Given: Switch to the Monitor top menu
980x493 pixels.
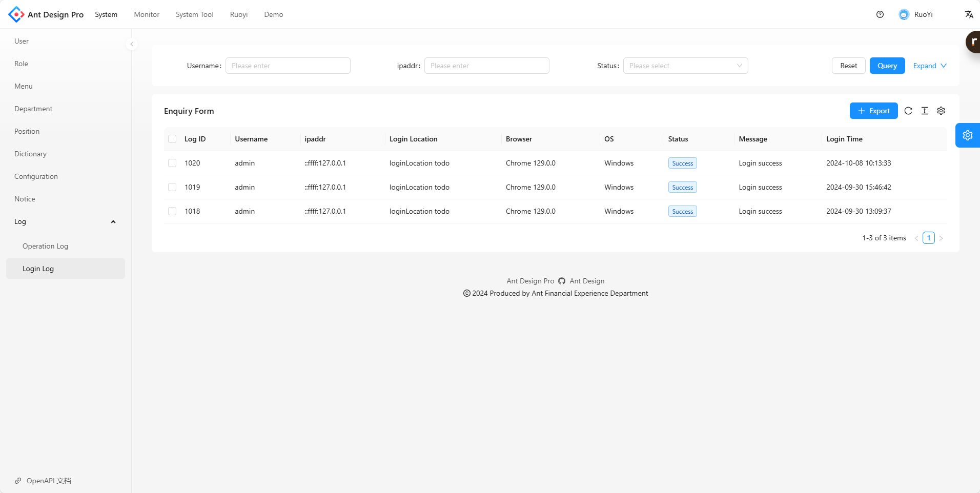Looking at the screenshot, I should coord(147,14).
